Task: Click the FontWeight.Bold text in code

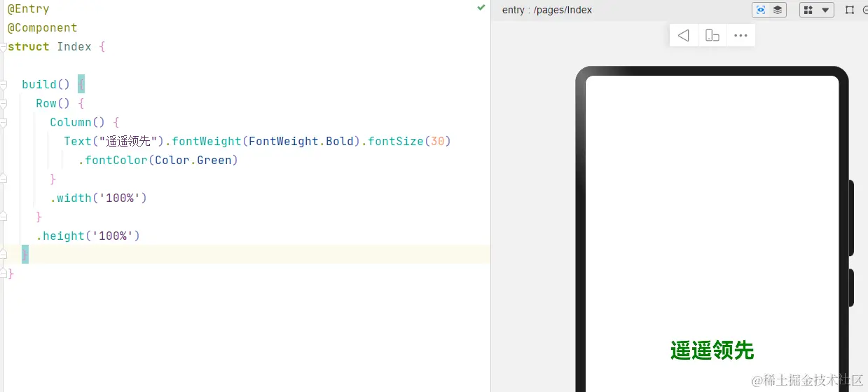Action: 301,142
